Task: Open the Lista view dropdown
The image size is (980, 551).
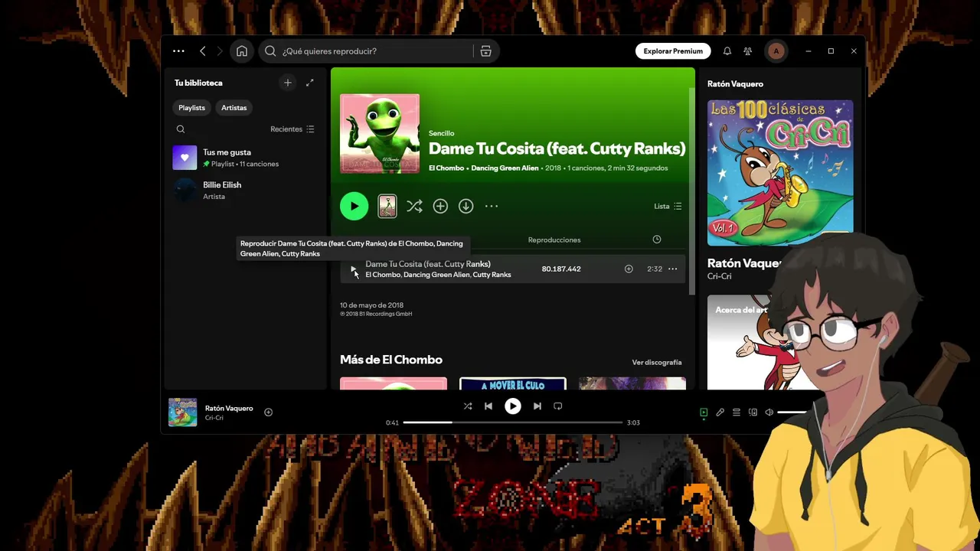Action: [x=668, y=206]
